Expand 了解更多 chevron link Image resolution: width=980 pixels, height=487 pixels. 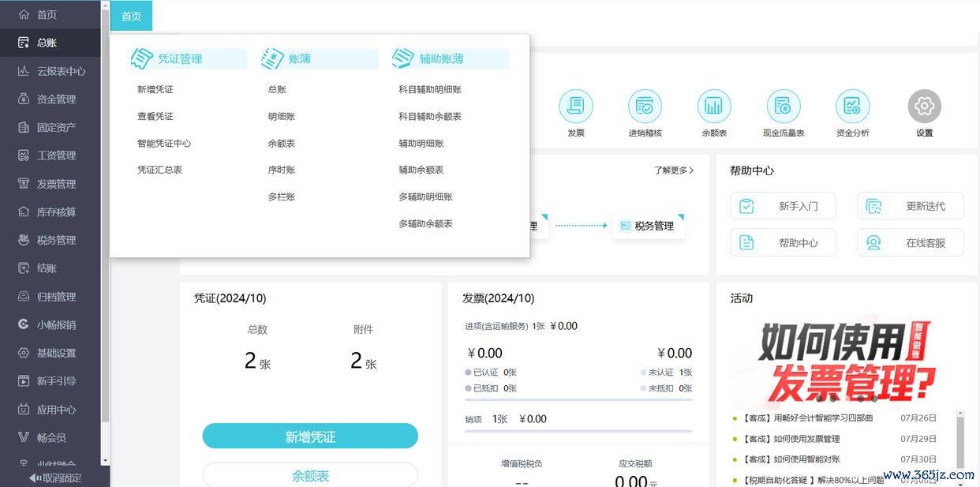pos(674,170)
